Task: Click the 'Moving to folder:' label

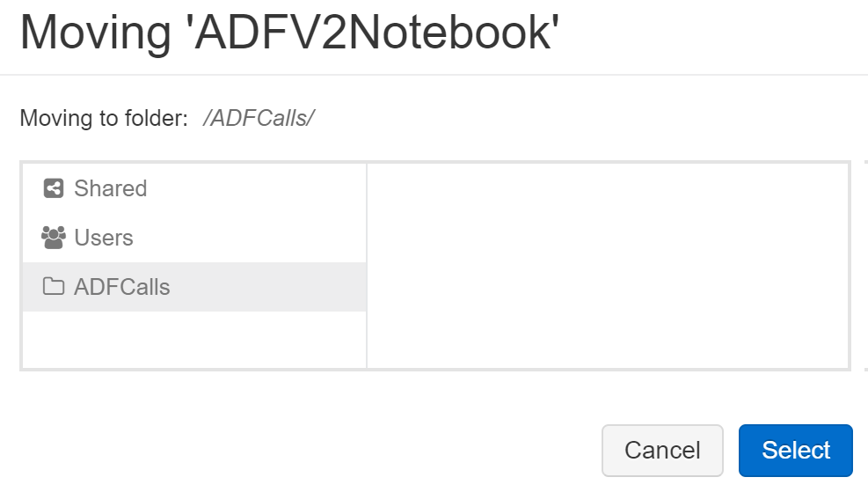Action: (x=104, y=118)
